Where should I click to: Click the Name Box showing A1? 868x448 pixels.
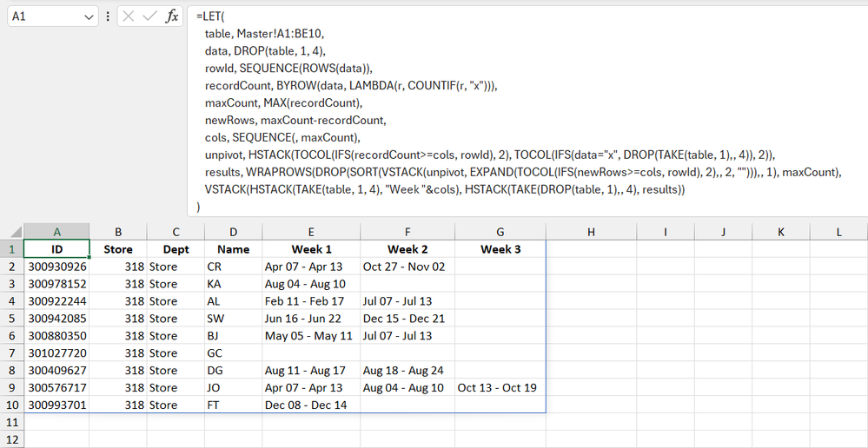pos(53,16)
